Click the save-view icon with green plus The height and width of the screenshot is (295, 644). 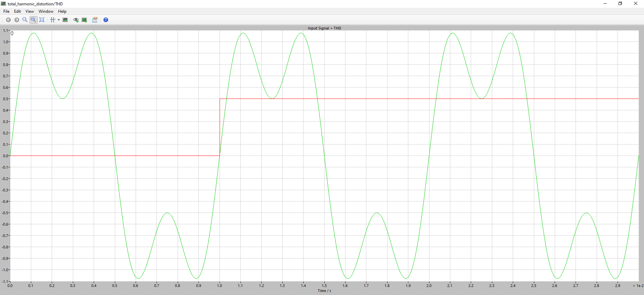[84, 20]
